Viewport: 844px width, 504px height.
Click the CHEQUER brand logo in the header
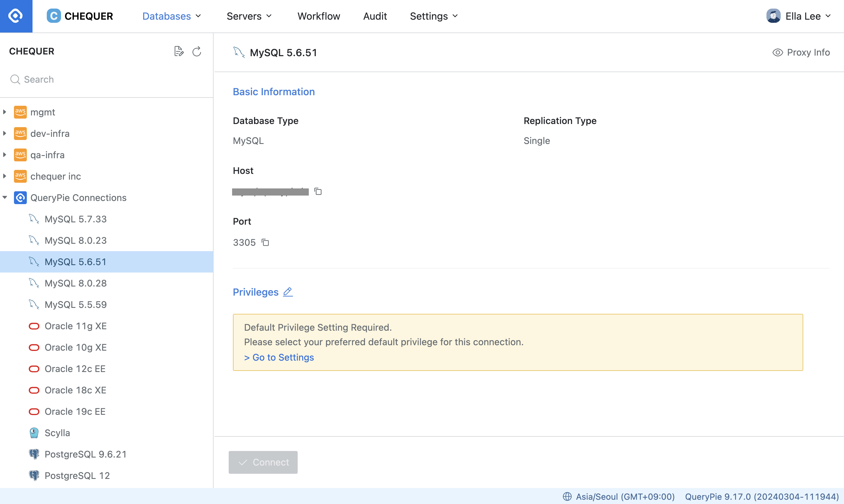pyautogui.click(x=80, y=16)
